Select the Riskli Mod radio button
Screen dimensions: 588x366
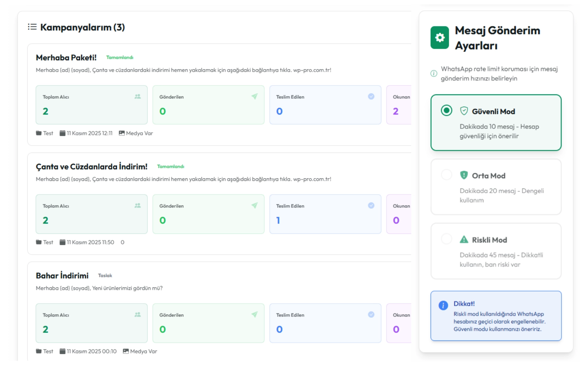tap(446, 239)
